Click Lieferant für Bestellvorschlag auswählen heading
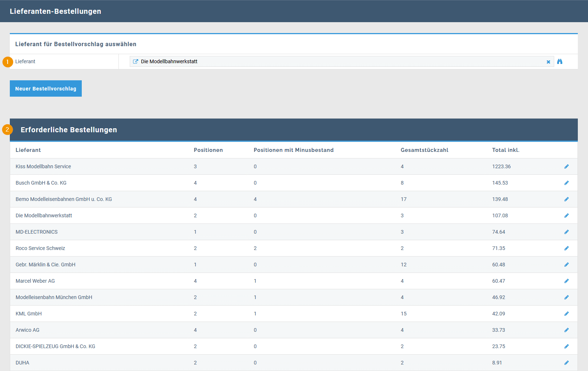 coord(76,44)
